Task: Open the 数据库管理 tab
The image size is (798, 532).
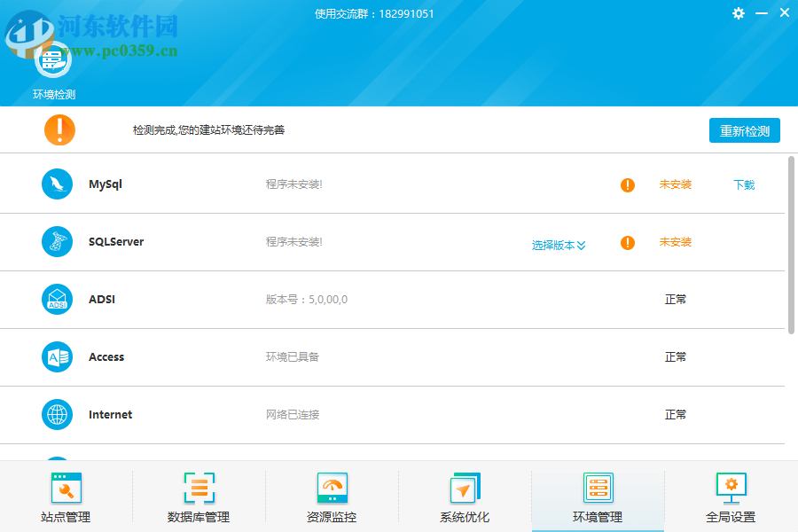Action: [x=199, y=497]
